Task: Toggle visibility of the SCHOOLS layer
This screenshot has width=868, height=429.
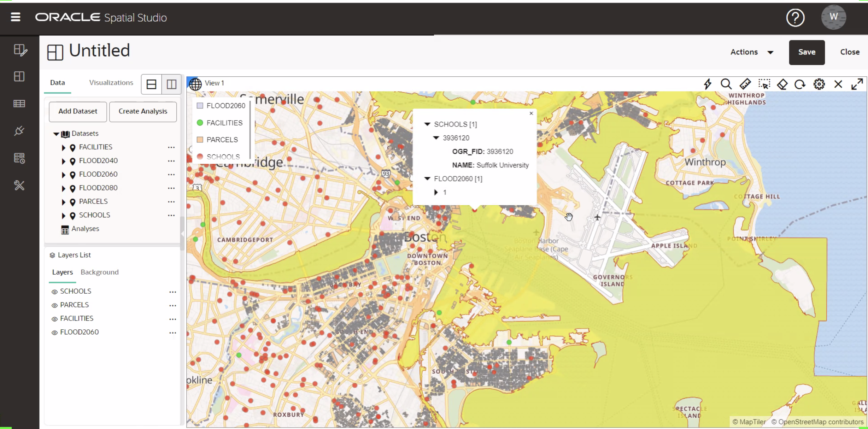Action: [x=54, y=291]
